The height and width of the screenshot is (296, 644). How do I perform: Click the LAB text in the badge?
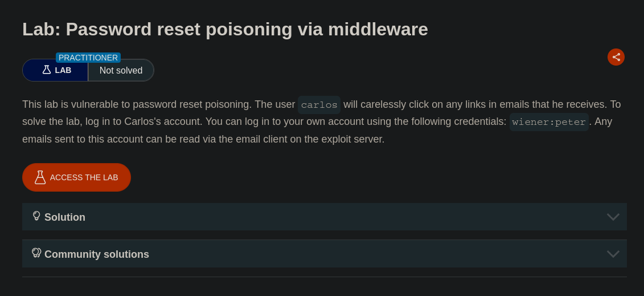click(63, 70)
